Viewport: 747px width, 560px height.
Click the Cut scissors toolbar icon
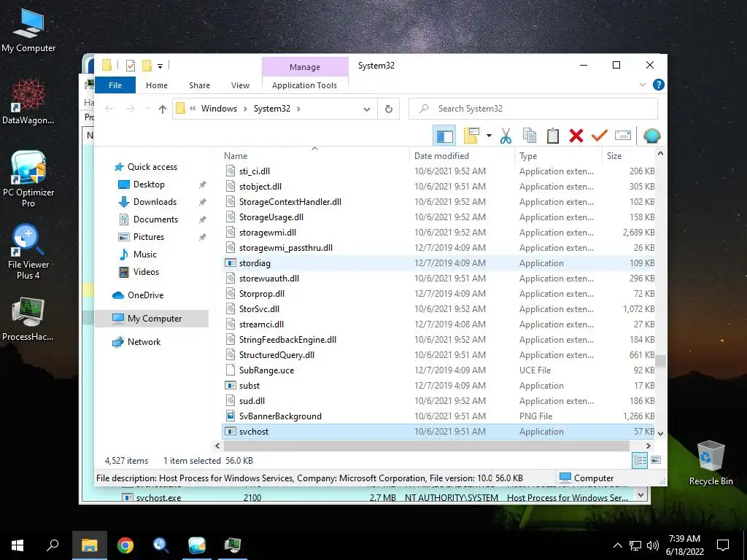click(506, 136)
